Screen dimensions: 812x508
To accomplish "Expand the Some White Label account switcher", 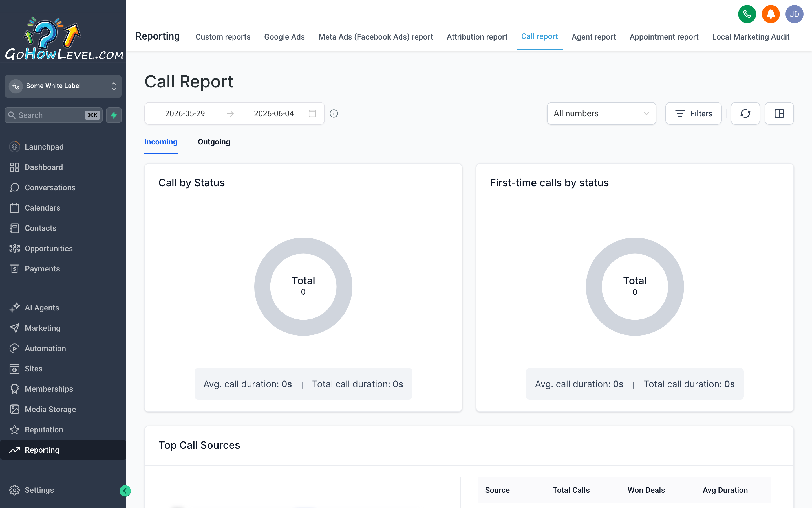I will pos(63,86).
